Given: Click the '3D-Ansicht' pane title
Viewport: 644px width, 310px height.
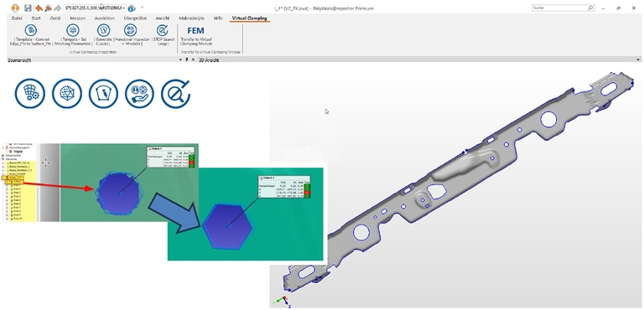Looking at the screenshot, I should (209, 60).
